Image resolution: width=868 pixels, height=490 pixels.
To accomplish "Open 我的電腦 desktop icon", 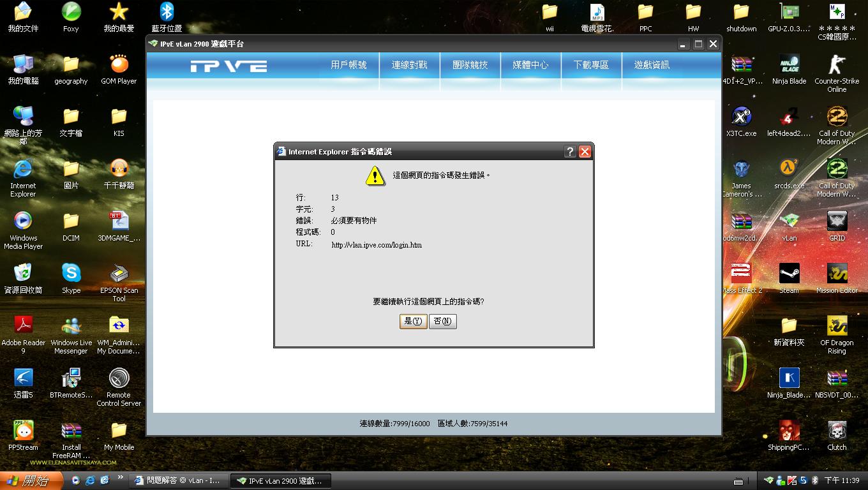I will pos(23,69).
